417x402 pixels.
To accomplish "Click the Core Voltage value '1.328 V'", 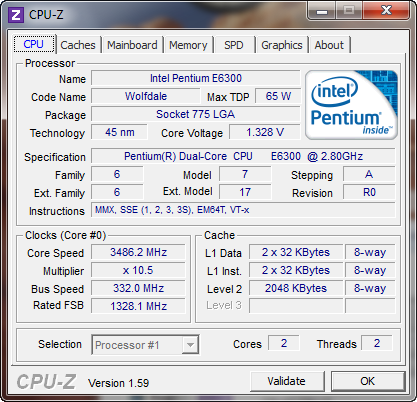I will click(x=265, y=132).
